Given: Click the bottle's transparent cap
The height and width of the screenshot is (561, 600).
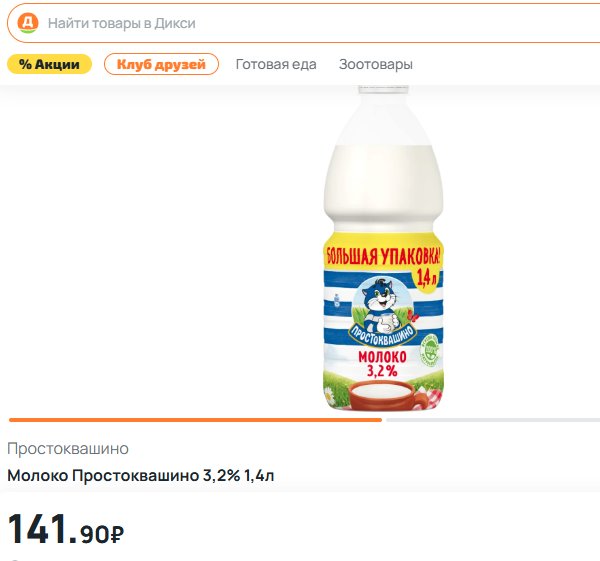Looking at the screenshot, I should pos(383,90).
